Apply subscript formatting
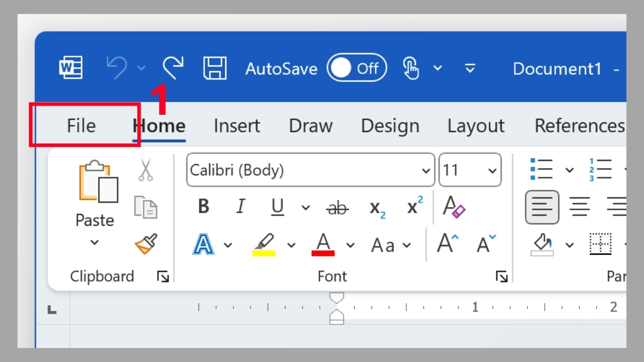644x362 pixels. coord(377,208)
